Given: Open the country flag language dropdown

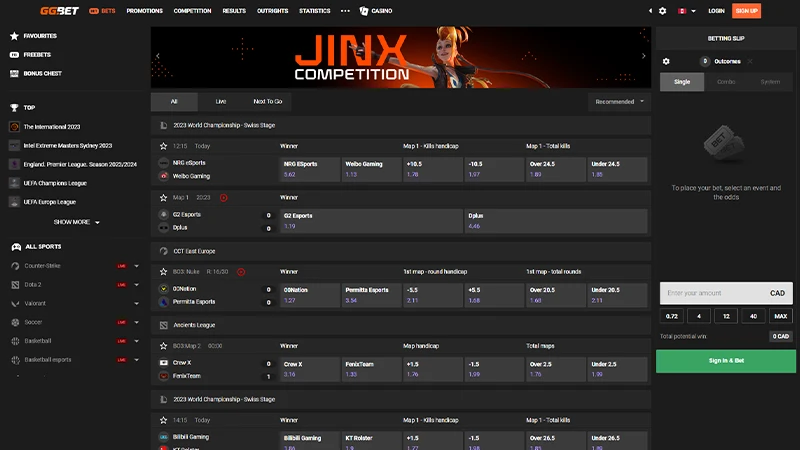Looking at the screenshot, I should [687, 11].
